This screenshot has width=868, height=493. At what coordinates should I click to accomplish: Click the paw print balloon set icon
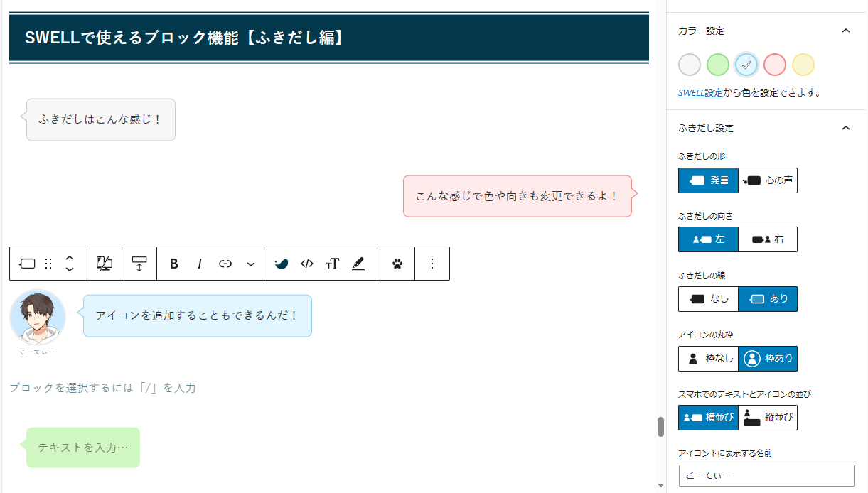point(397,264)
